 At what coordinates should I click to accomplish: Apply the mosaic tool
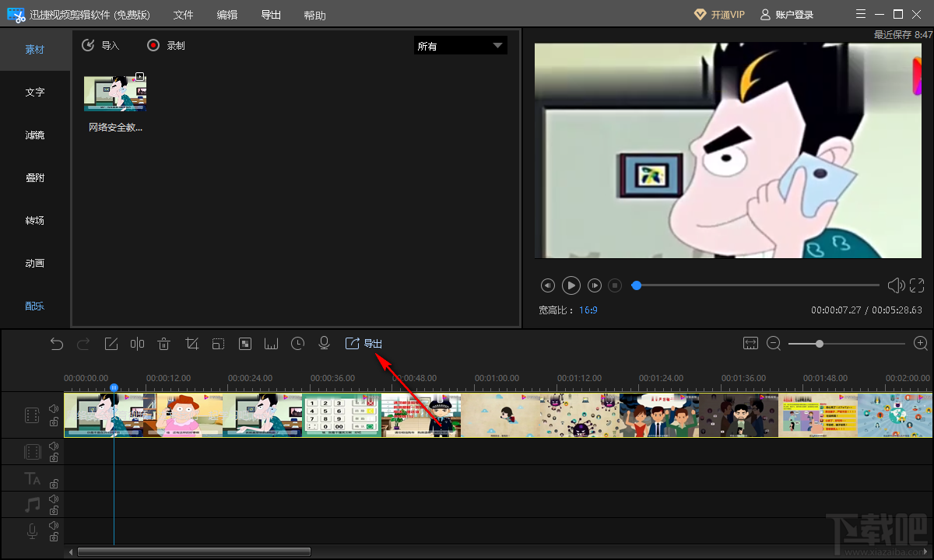pyautogui.click(x=245, y=344)
